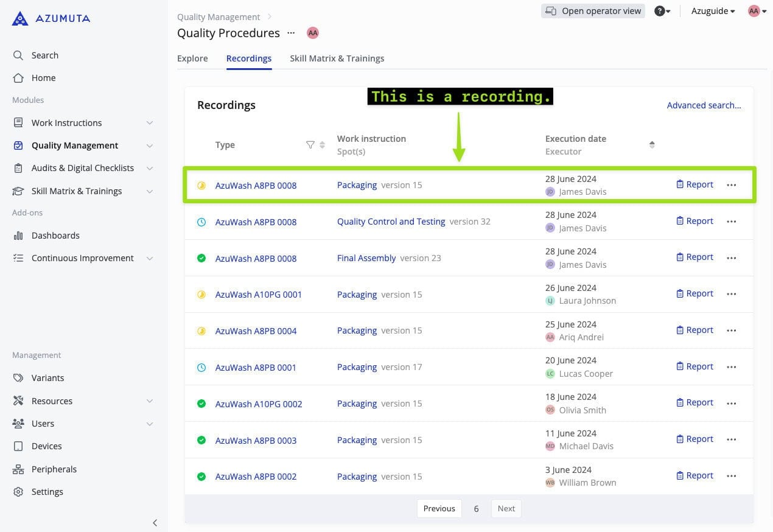Switch to the Explore tab
The width and height of the screenshot is (773, 532).
192,58
